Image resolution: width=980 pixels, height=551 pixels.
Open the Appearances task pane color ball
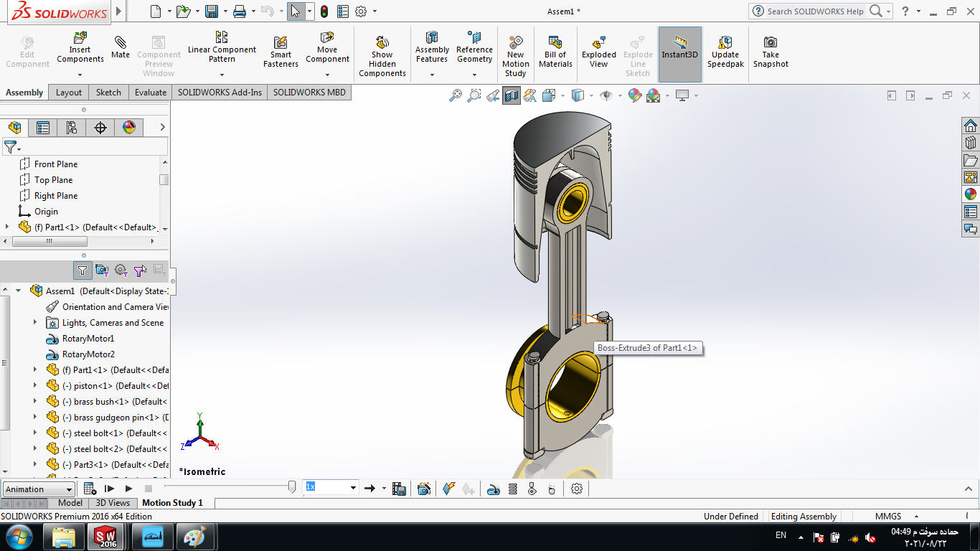point(971,194)
